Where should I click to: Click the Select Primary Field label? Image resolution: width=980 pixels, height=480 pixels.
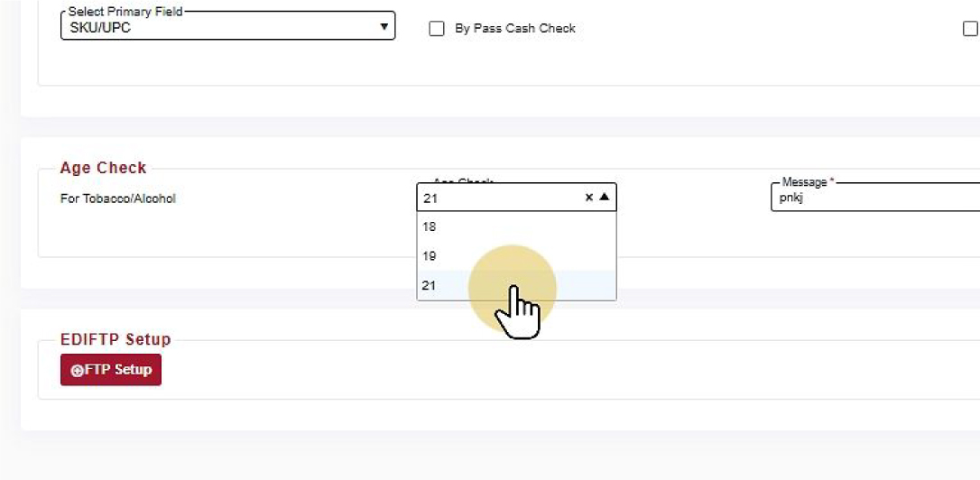[124, 12]
